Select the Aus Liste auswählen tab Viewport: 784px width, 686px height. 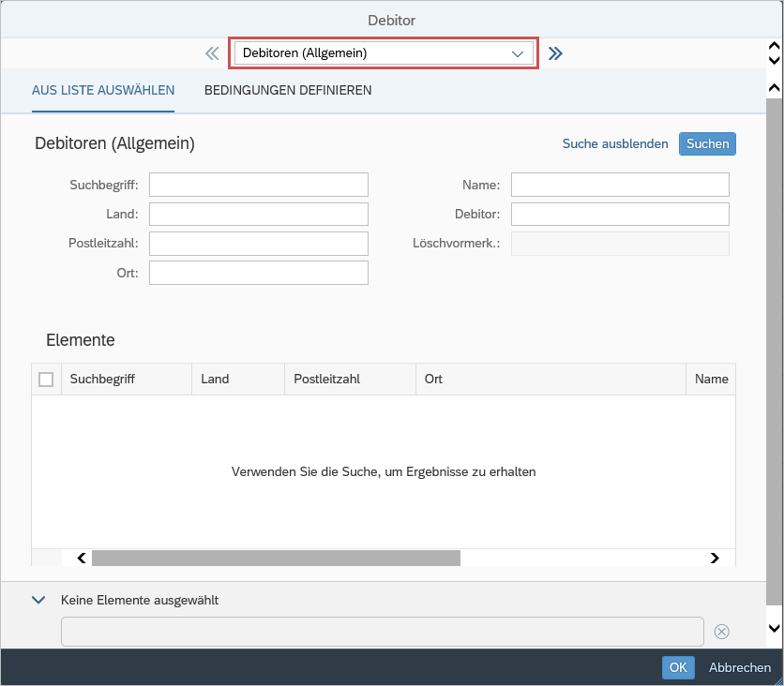pos(103,91)
